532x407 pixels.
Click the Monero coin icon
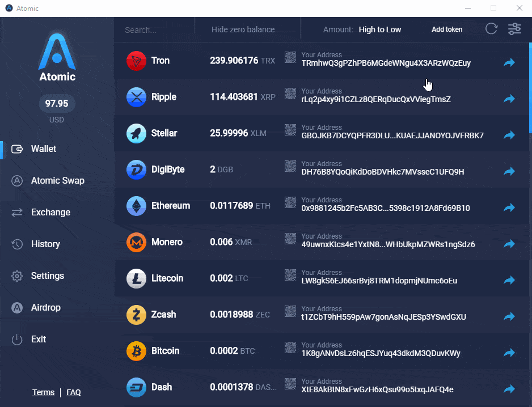tap(136, 242)
